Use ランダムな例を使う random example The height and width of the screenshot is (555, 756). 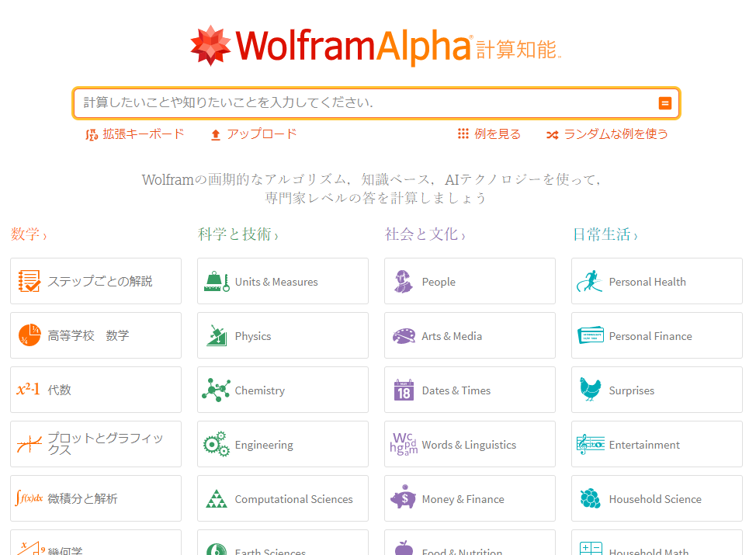[x=607, y=134]
